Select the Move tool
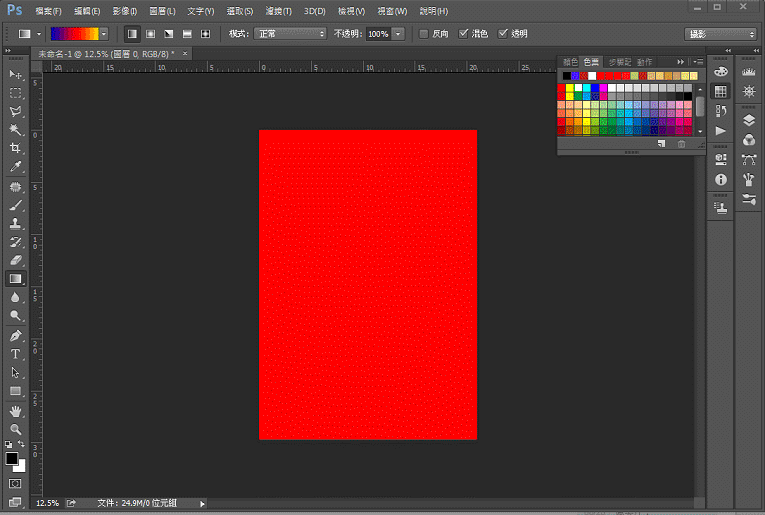The image size is (765, 515). coord(15,74)
